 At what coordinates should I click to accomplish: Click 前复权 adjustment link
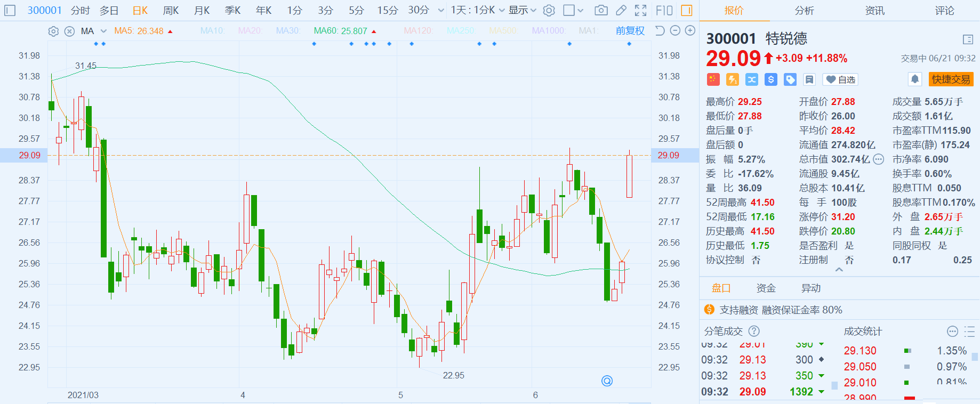click(630, 31)
